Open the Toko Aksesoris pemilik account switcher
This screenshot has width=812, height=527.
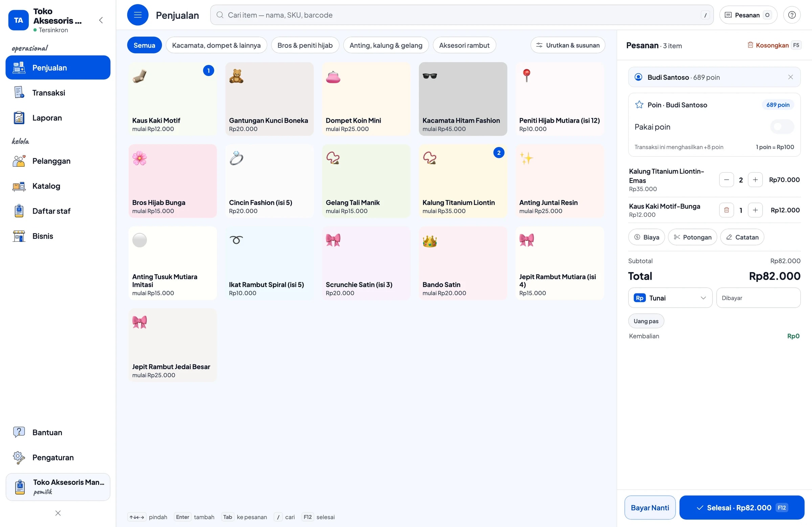pyautogui.click(x=58, y=487)
